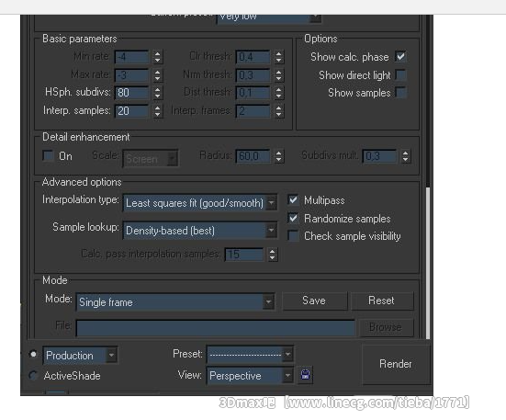Image resolution: width=506 pixels, height=420 pixels.
Task: Click the Reset button
Action: pos(382,301)
